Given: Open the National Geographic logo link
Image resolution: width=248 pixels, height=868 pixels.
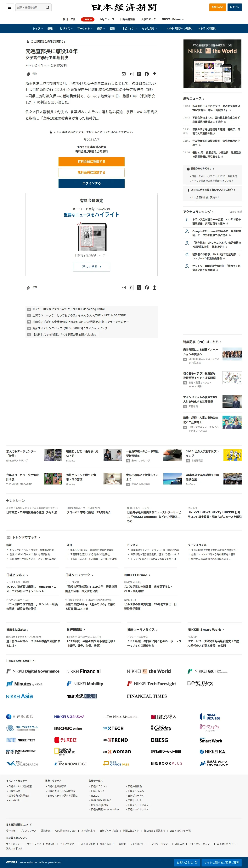Looking at the screenshot, I should click(x=65, y=752).
